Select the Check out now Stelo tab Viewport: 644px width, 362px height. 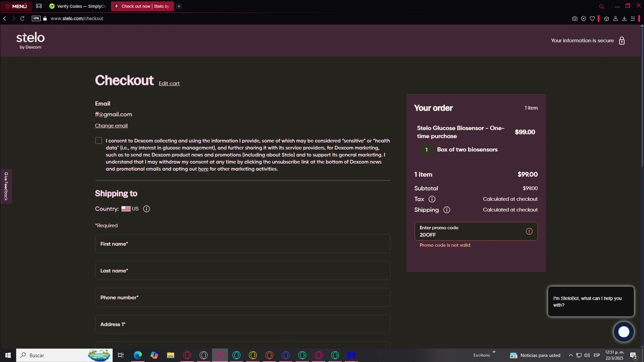pyautogui.click(x=142, y=6)
